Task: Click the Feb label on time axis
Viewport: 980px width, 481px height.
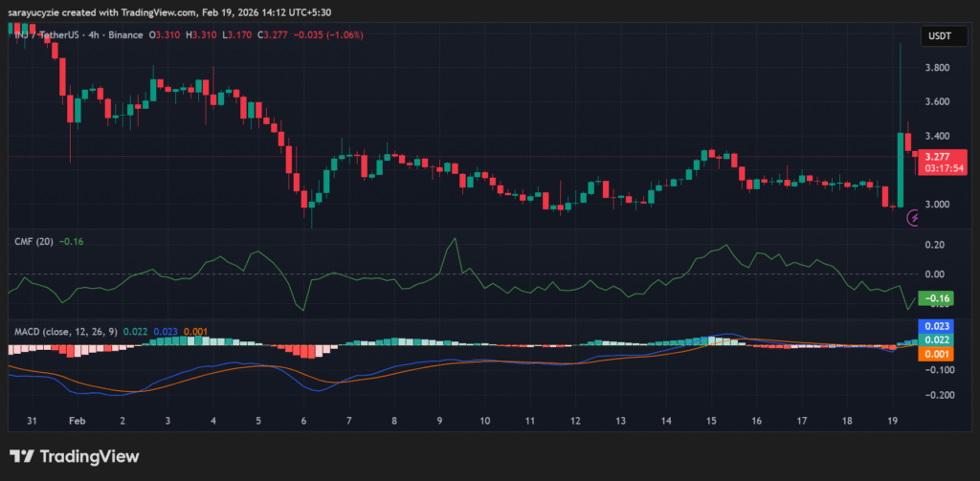Action: (77, 420)
